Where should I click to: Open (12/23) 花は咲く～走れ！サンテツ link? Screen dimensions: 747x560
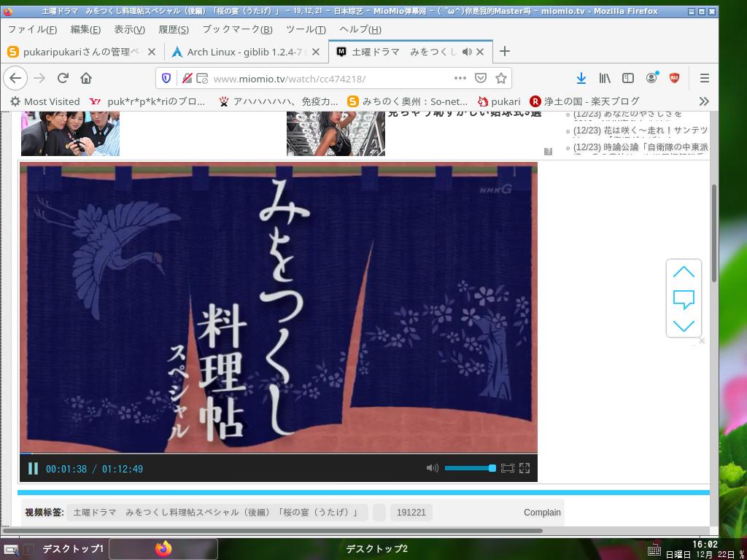(640, 130)
